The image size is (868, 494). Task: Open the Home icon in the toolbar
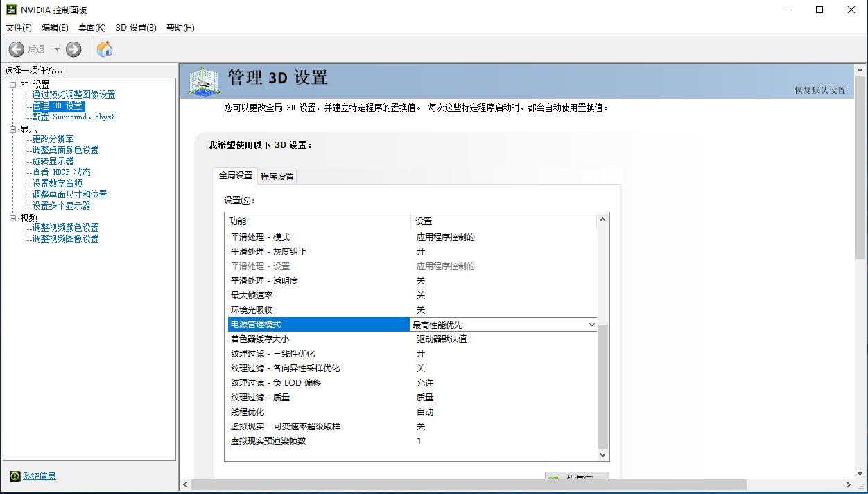pos(105,49)
